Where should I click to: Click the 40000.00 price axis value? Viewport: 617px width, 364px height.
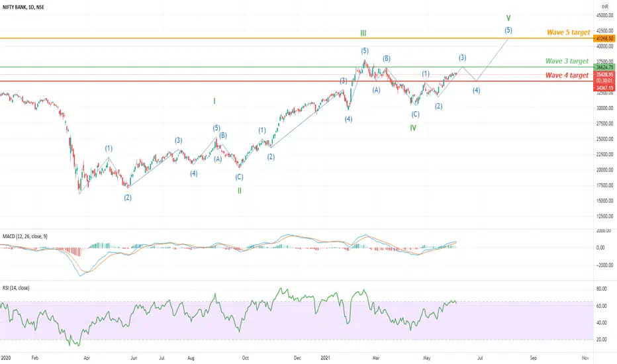pyautogui.click(x=605, y=46)
